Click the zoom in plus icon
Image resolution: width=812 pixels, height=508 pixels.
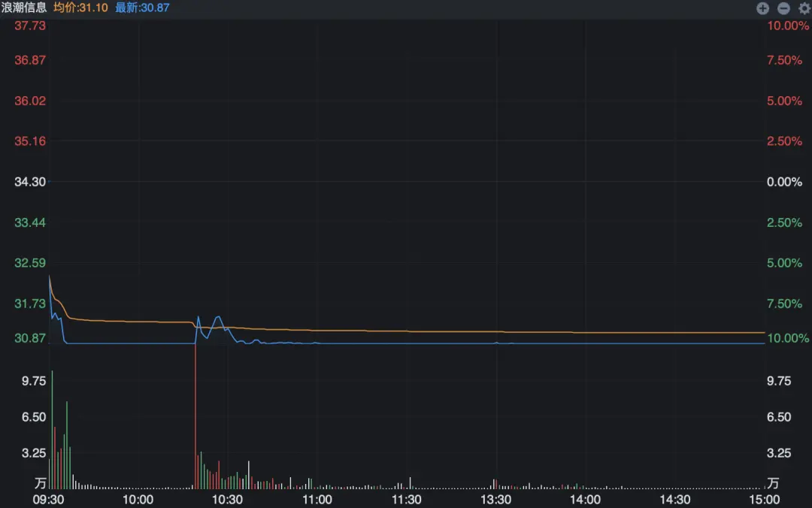762,8
